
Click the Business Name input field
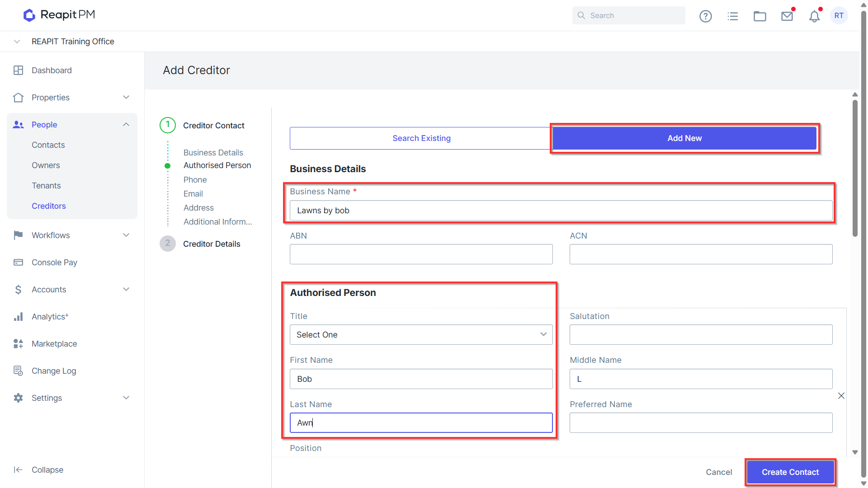[x=561, y=211]
